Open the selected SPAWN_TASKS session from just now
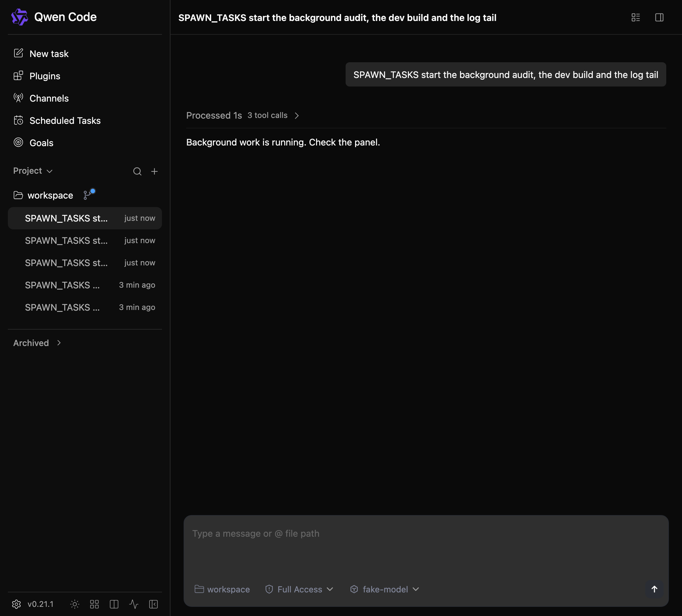 coord(85,218)
